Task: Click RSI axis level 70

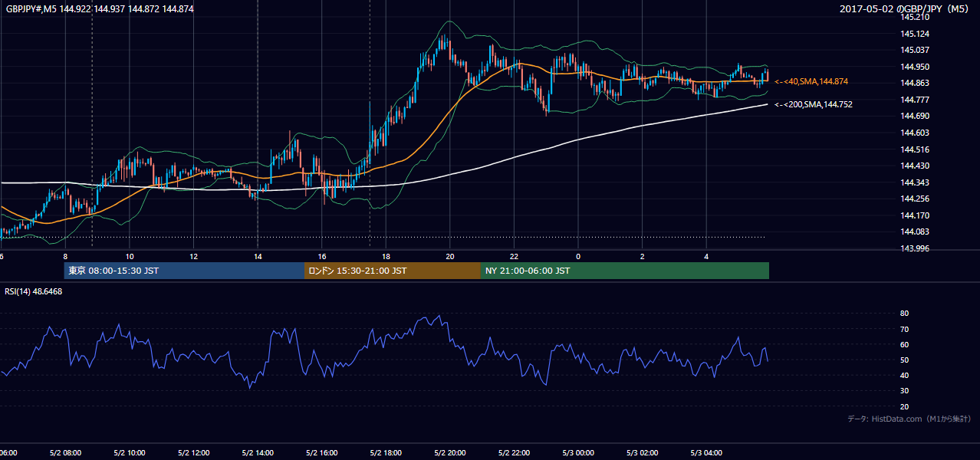Action: (x=904, y=329)
